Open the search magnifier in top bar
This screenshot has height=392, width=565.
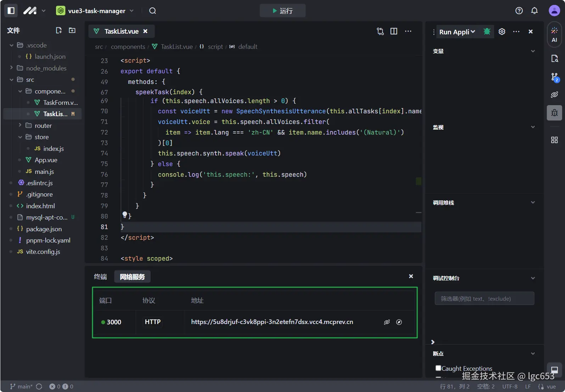coord(152,11)
